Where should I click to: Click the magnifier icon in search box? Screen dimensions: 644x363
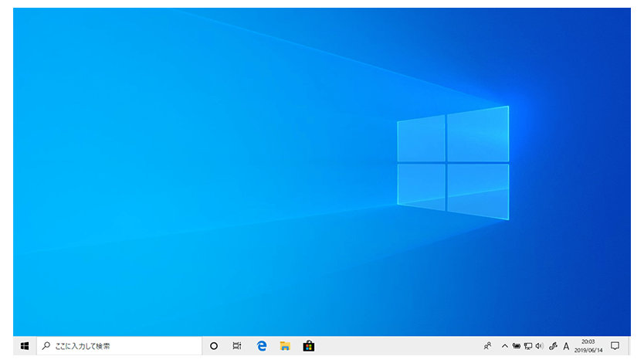coord(46,346)
